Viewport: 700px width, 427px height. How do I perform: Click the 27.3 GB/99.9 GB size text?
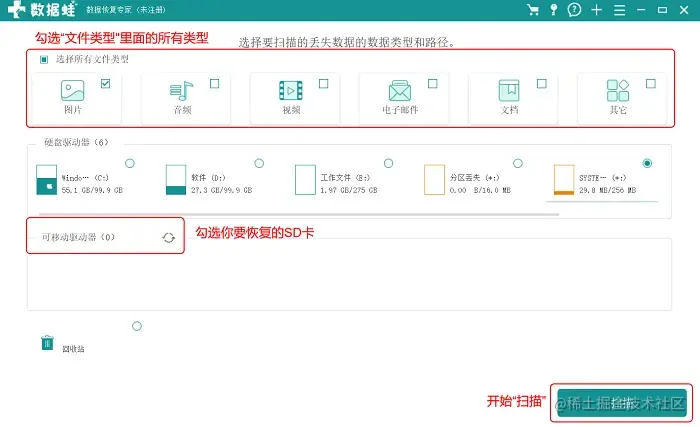[221, 190]
